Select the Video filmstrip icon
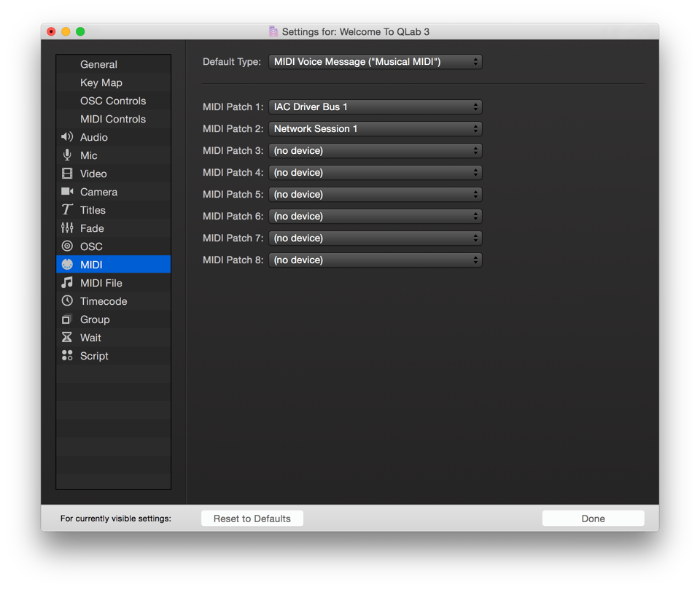The width and height of the screenshot is (700, 590). [67, 174]
